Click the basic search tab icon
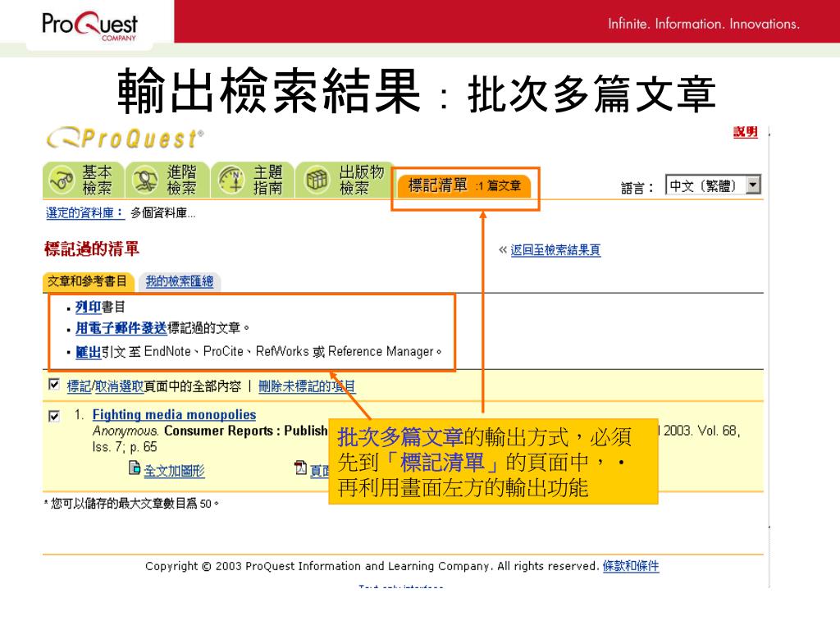This screenshot has height=630, width=840. pyautogui.click(x=62, y=180)
